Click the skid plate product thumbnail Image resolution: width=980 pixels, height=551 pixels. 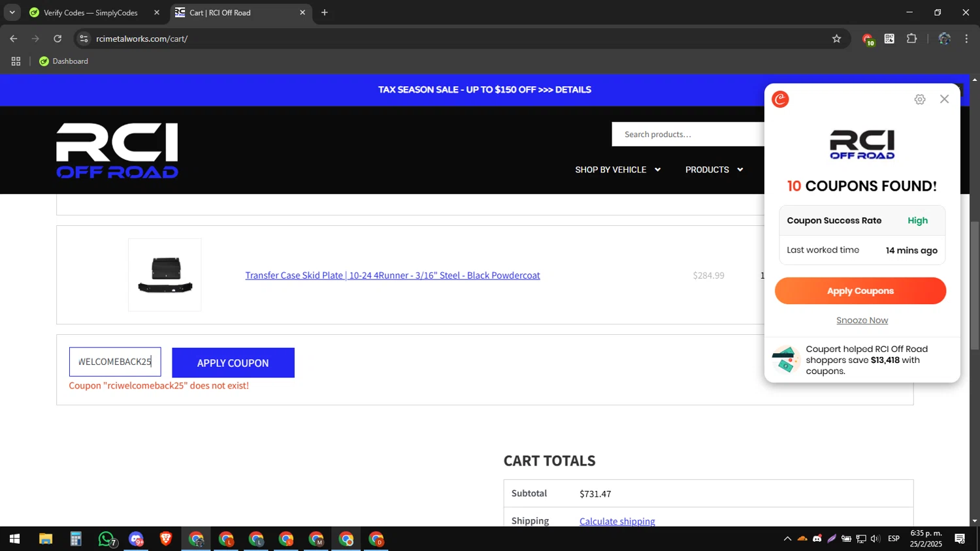click(x=165, y=275)
